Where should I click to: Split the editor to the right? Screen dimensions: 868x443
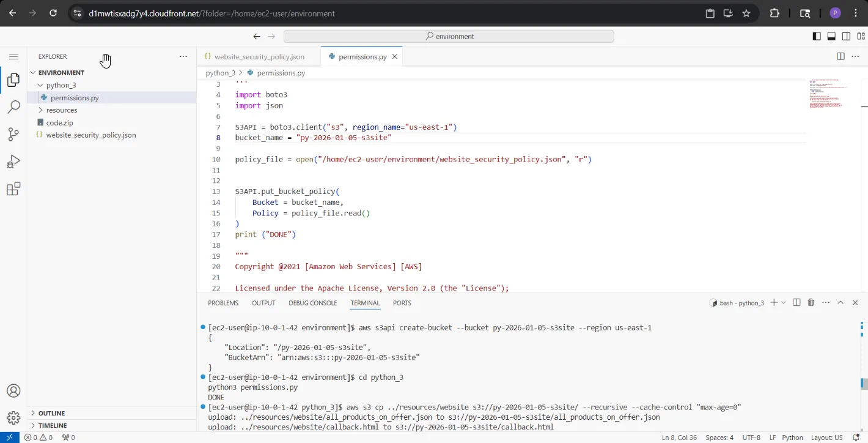840,56
